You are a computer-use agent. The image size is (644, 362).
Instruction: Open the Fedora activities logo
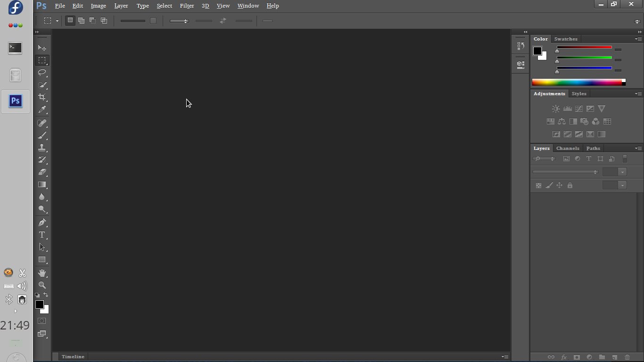pos(16,8)
